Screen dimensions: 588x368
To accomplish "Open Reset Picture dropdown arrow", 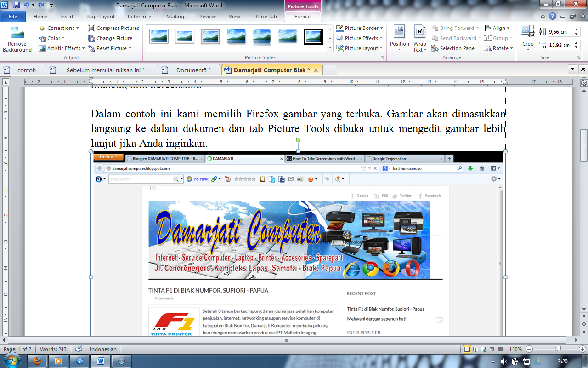I will coord(130,48).
